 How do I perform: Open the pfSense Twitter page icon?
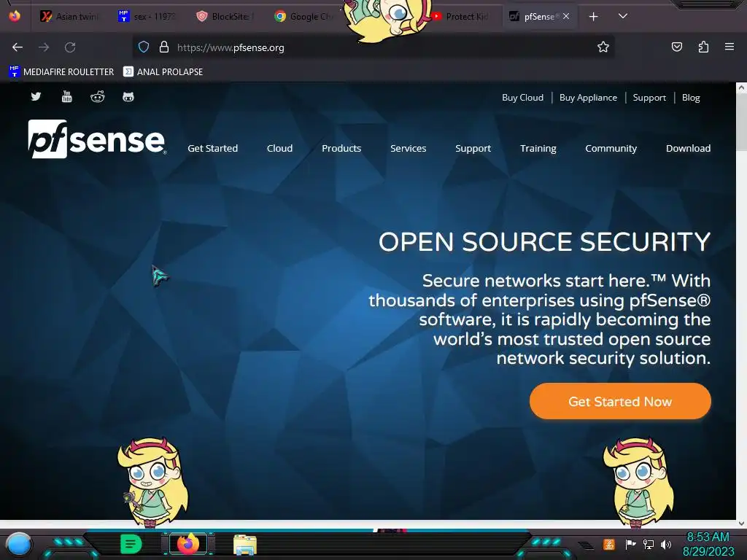point(36,97)
